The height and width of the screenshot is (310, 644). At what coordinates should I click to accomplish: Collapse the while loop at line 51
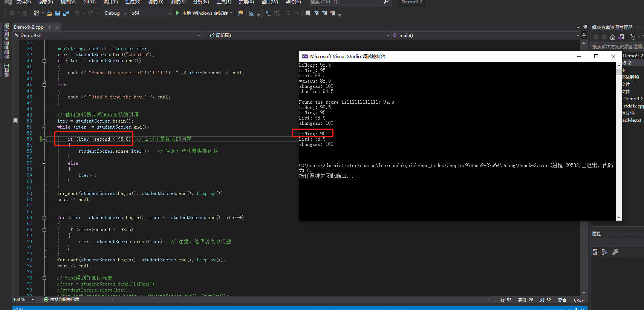click(x=44, y=127)
